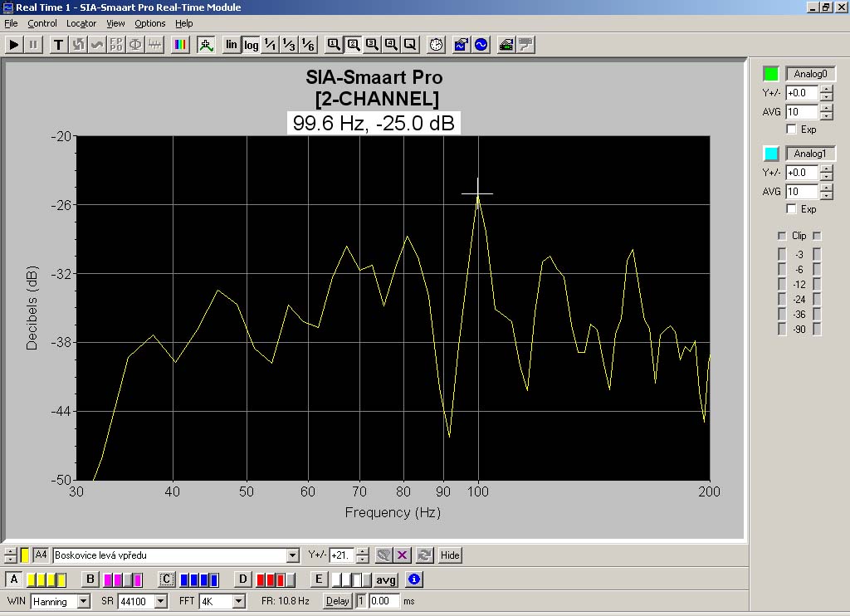Click the Analog1 AVG value field

pyautogui.click(x=802, y=192)
